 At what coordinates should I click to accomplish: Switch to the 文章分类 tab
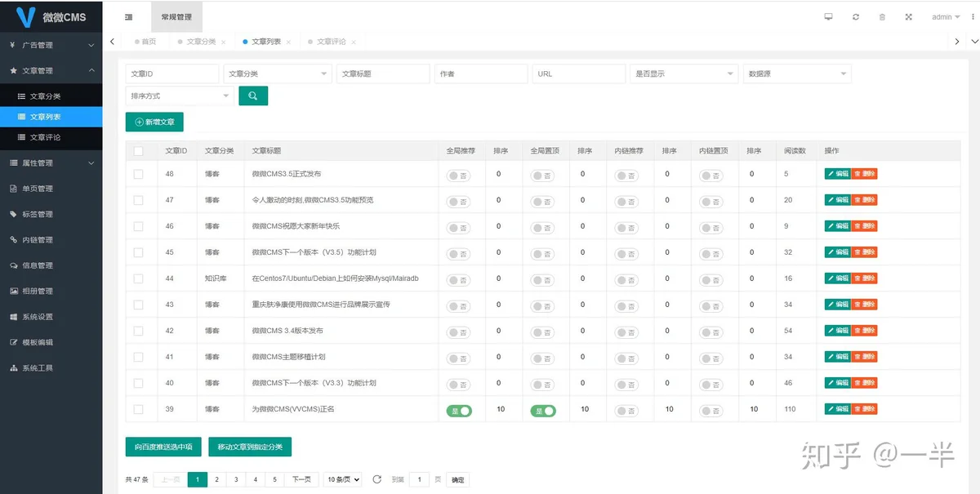tap(201, 42)
